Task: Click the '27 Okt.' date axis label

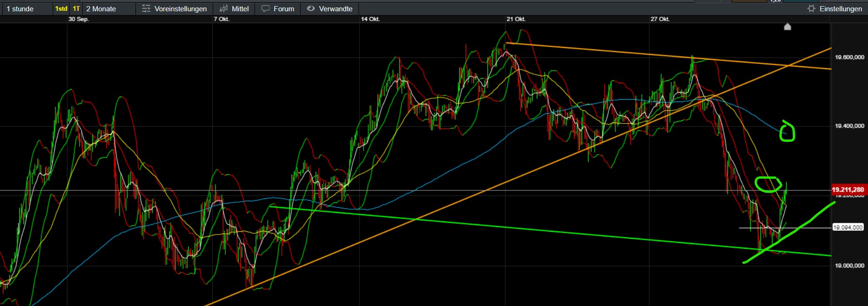Action: coord(660,19)
